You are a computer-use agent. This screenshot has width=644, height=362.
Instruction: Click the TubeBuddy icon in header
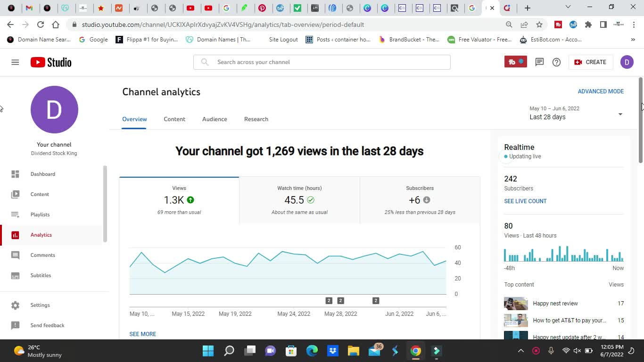(x=516, y=62)
